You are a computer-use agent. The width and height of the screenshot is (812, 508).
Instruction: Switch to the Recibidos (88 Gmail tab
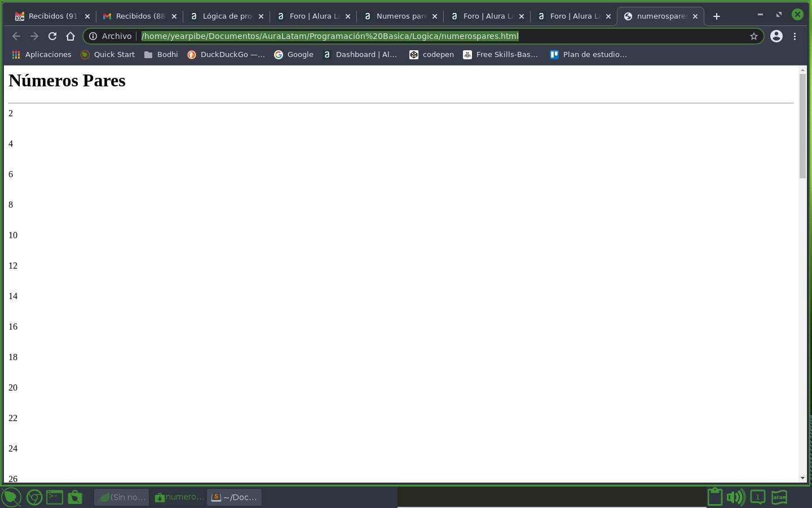[x=139, y=16]
